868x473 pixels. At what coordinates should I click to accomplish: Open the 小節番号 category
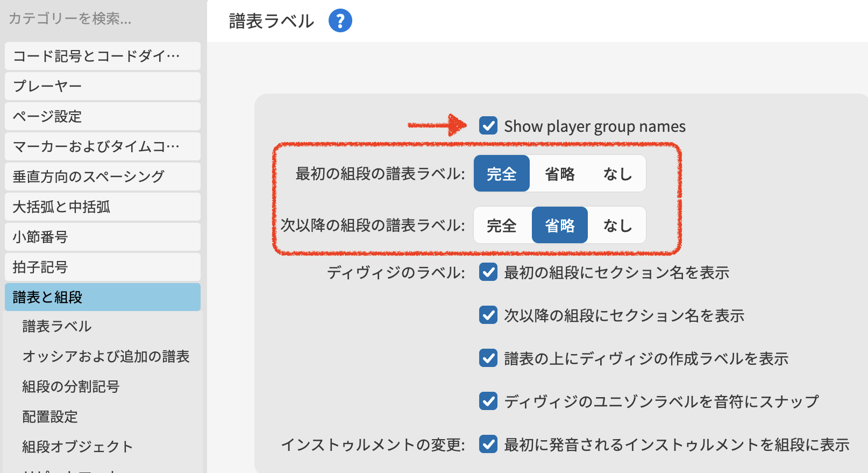(102, 237)
